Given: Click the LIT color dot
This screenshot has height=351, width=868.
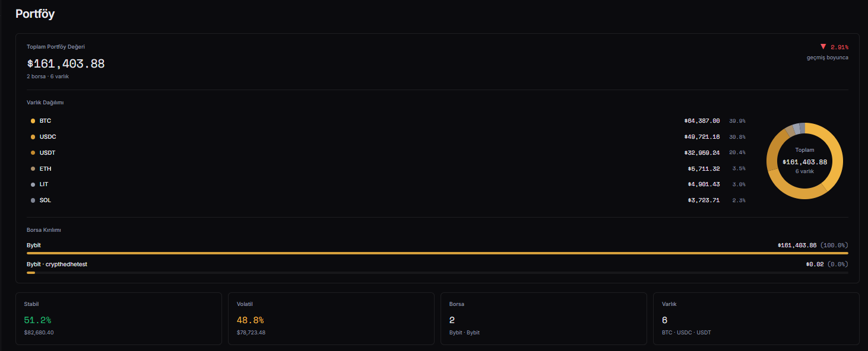Looking at the screenshot, I should (x=33, y=184).
